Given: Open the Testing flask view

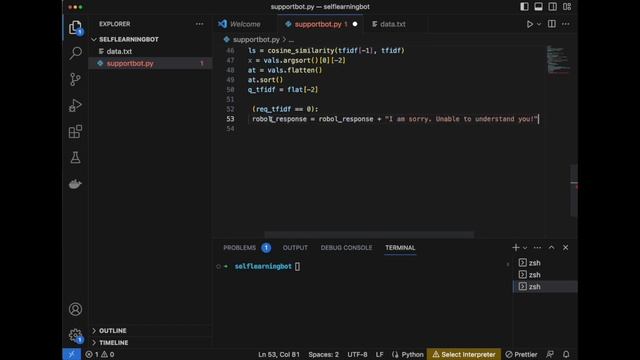Looking at the screenshot, I should pyautogui.click(x=75, y=158).
